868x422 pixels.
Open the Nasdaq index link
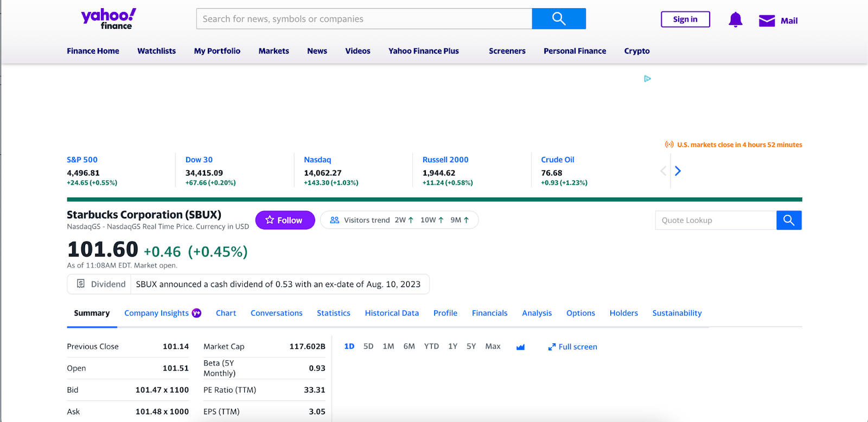[317, 159]
